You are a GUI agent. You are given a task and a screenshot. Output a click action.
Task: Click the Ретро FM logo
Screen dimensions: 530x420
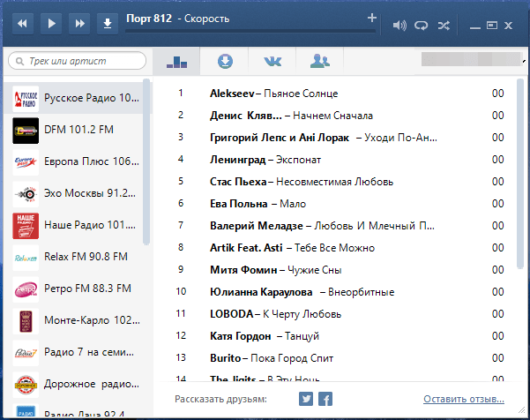(26, 289)
